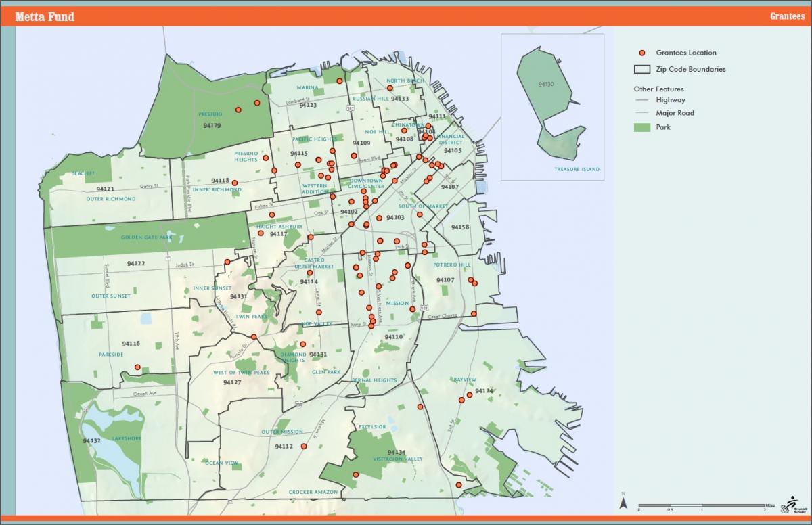The image size is (812, 525).
Task: Click the "Other Features" legend heading
Action: coord(658,89)
